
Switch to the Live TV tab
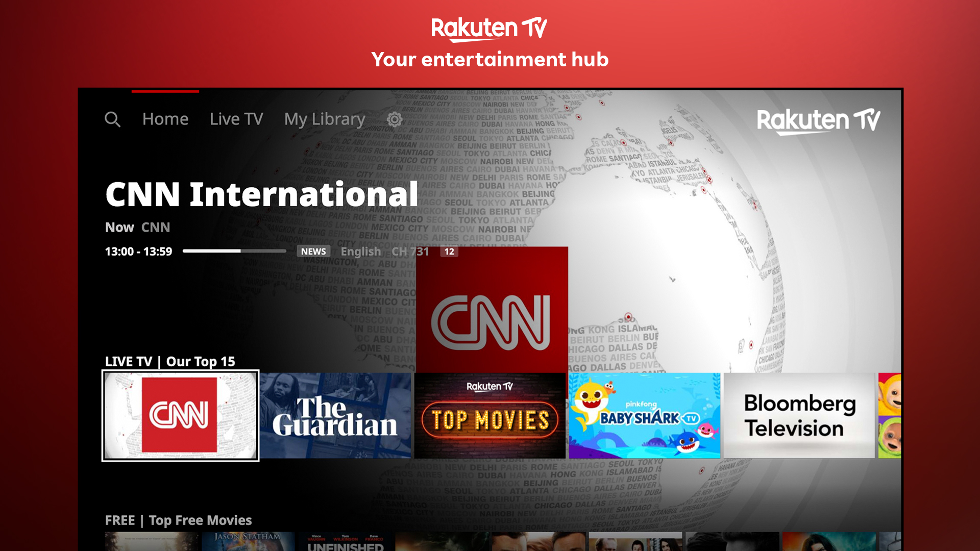pos(235,119)
